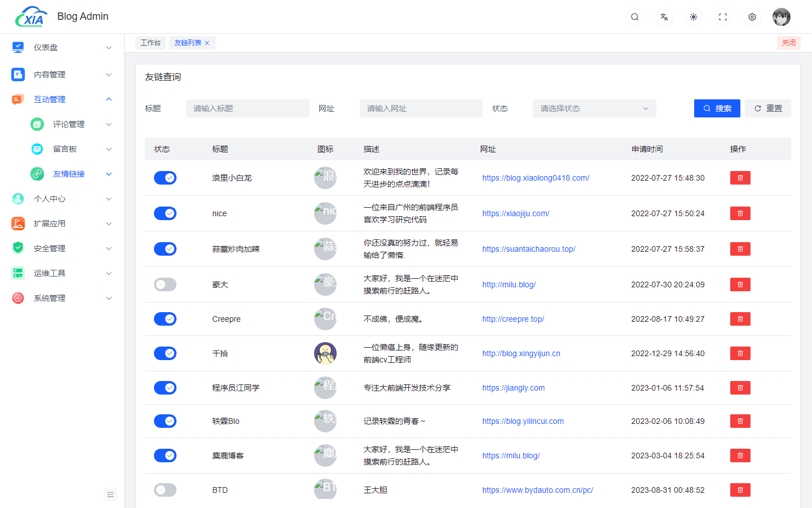Viewport: 812px width, 508px height.
Task: Click the 友情链接 link icon
Action: click(37, 174)
